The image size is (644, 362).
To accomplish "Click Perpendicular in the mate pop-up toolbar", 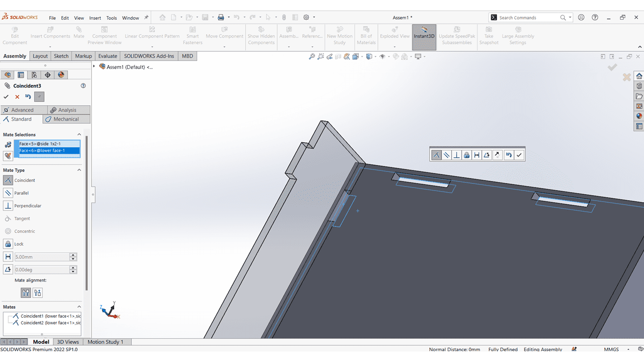I will click(456, 155).
